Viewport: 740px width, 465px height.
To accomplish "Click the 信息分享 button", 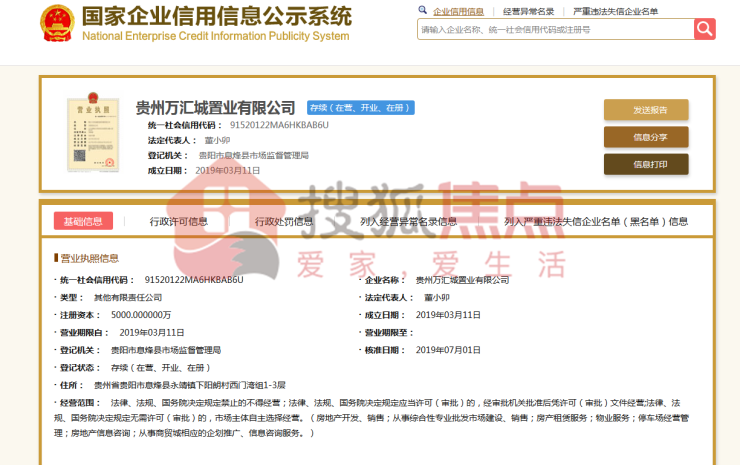I will pyautogui.click(x=646, y=137).
